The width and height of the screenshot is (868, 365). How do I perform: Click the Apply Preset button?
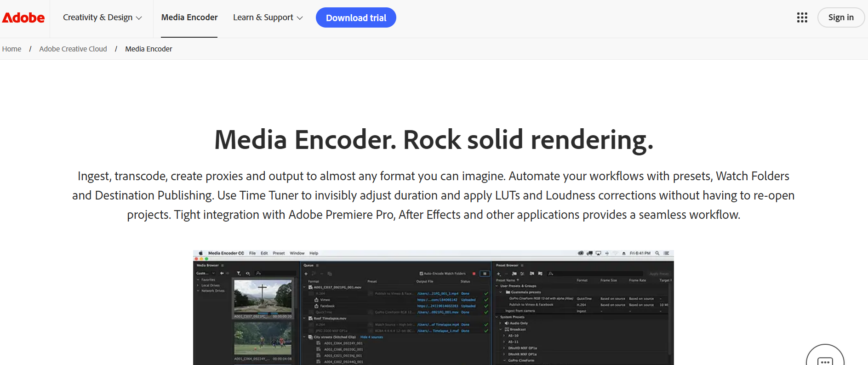coord(659,274)
